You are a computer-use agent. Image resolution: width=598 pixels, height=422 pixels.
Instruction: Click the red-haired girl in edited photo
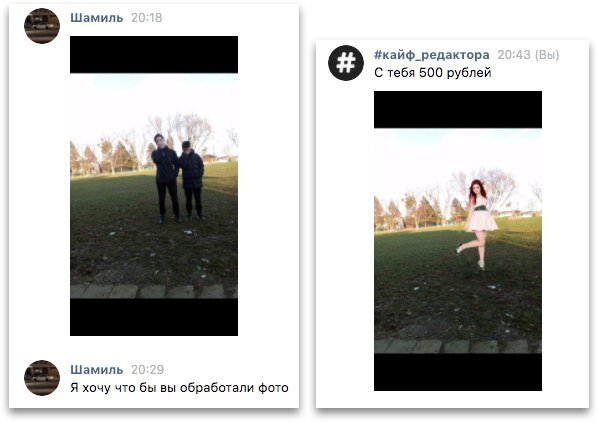[478, 224]
